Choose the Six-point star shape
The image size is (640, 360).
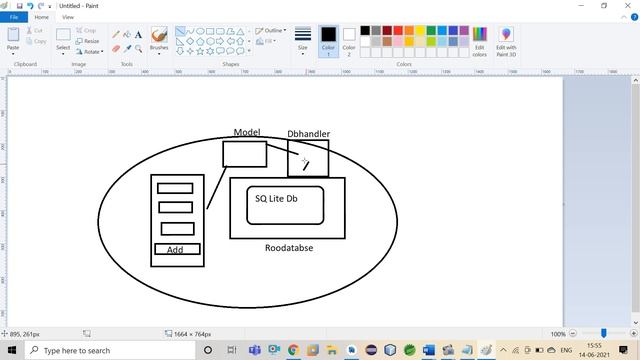(210, 51)
